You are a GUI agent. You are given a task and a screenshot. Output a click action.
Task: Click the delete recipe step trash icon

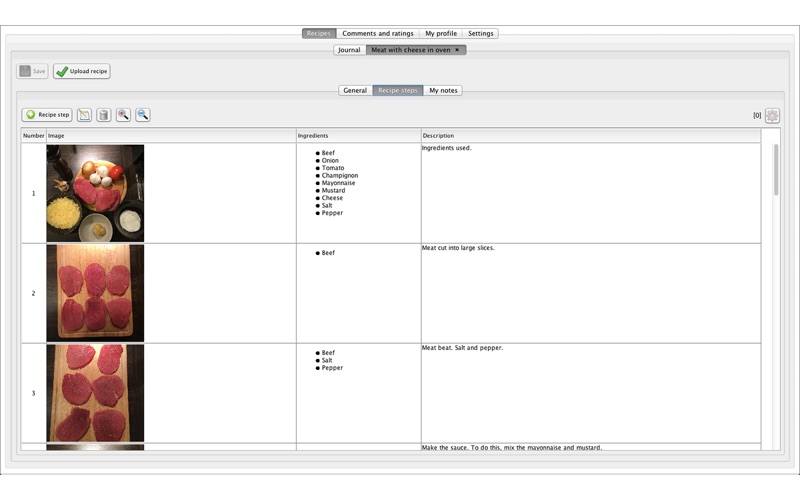104,115
